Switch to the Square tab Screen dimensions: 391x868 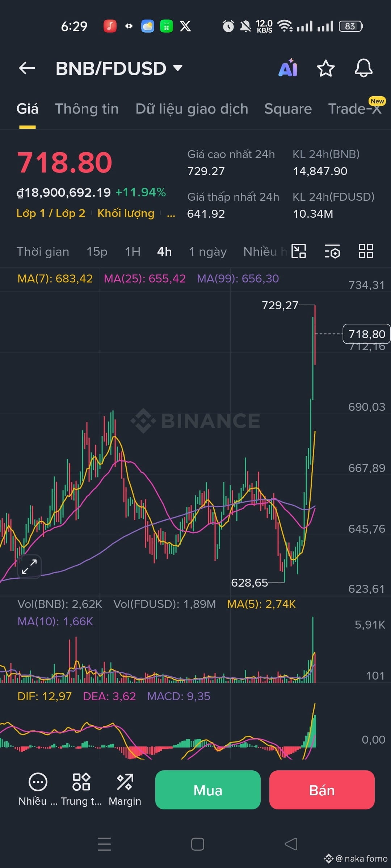click(x=288, y=109)
